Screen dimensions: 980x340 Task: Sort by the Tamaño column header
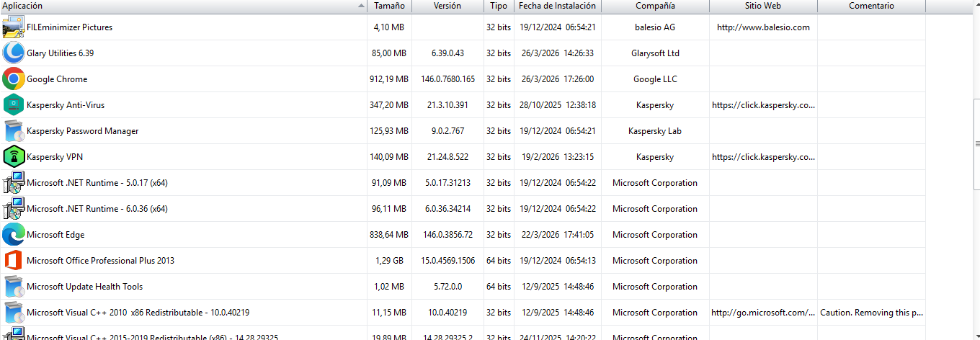(x=389, y=6)
